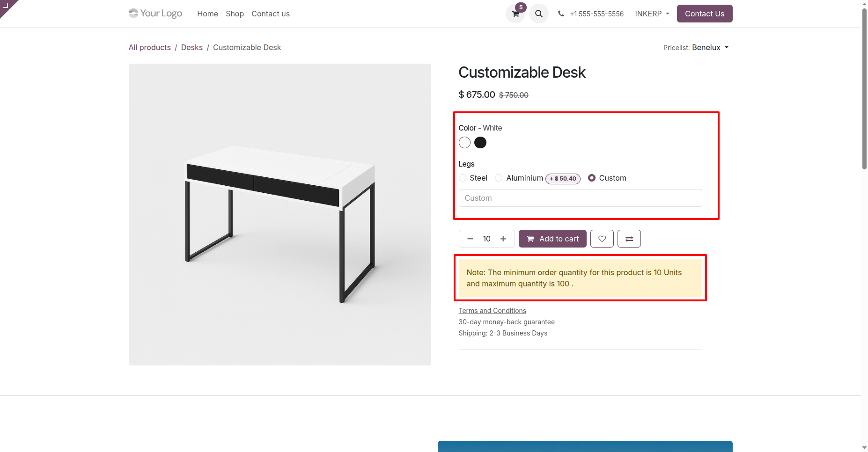This screenshot has height=452, width=868.
Task: Expand the INKERP user dropdown
Action: [x=652, y=14]
